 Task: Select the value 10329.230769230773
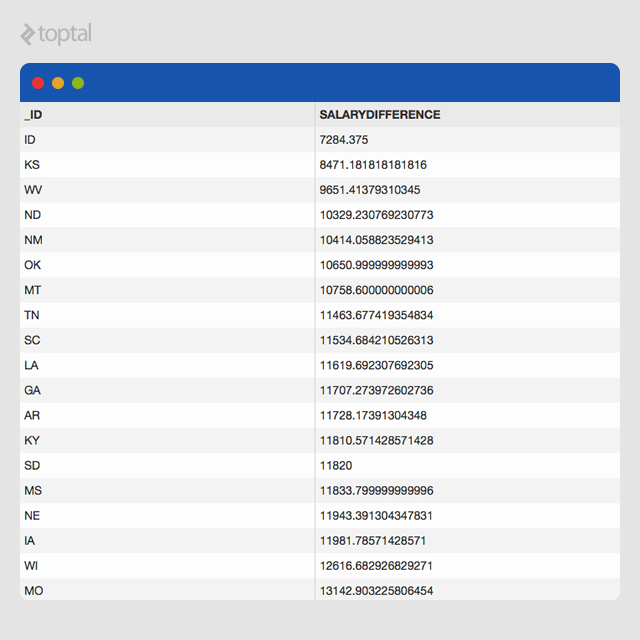tap(376, 215)
